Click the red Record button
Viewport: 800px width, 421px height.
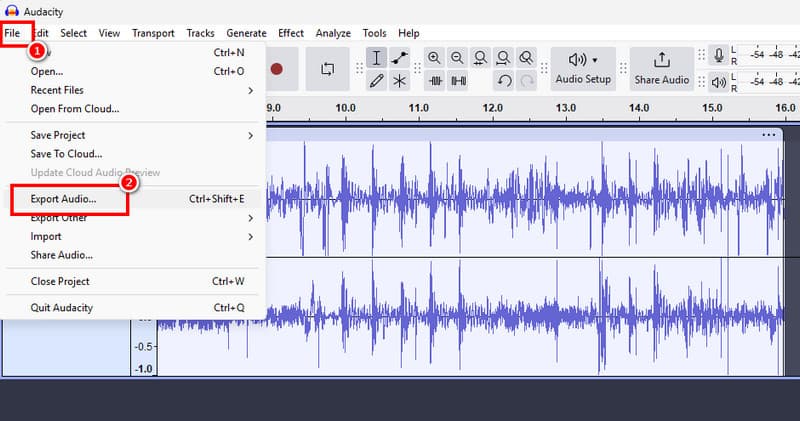click(x=277, y=69)
